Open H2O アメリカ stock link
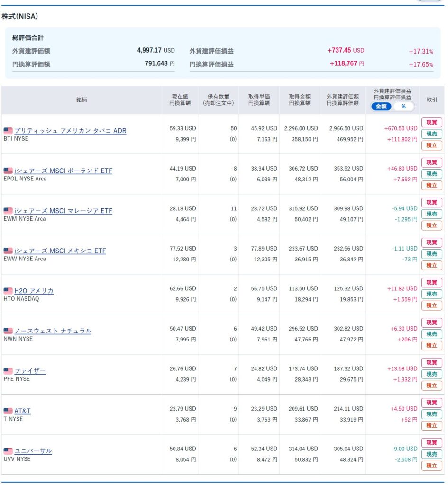Image resolution: width=448 pixels, height=485 pixels. point(34,291)
